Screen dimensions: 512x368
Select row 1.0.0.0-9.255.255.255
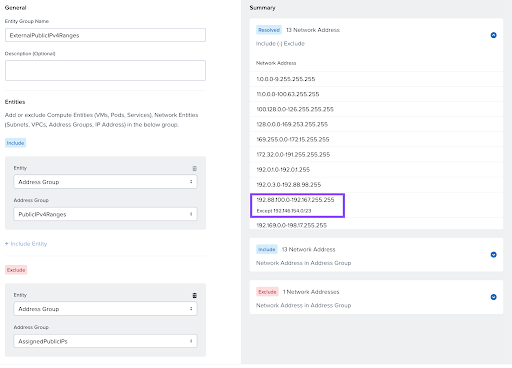point(376,79)
